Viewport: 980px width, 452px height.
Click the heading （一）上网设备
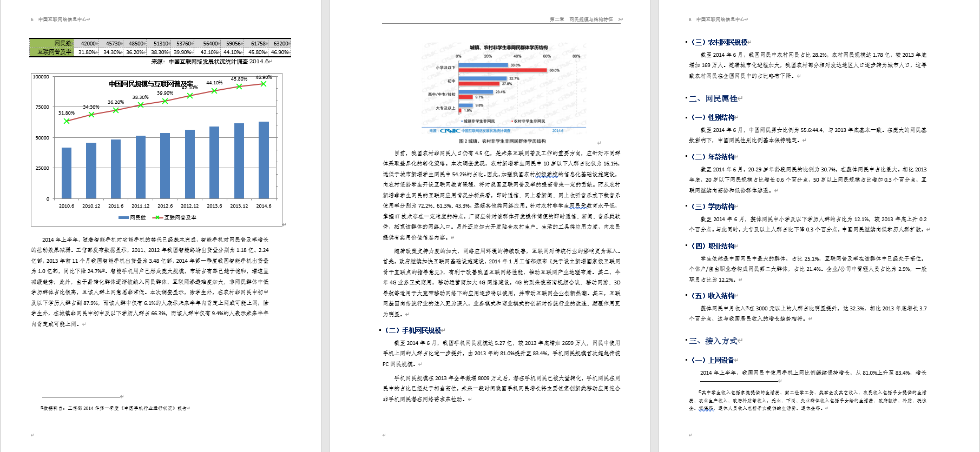[x=712, y=360]
